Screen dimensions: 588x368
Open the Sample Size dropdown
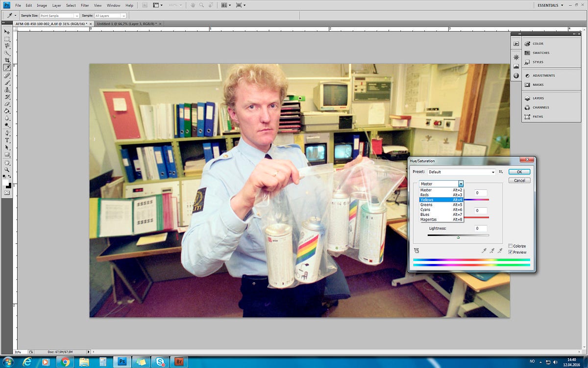[59, 16]
